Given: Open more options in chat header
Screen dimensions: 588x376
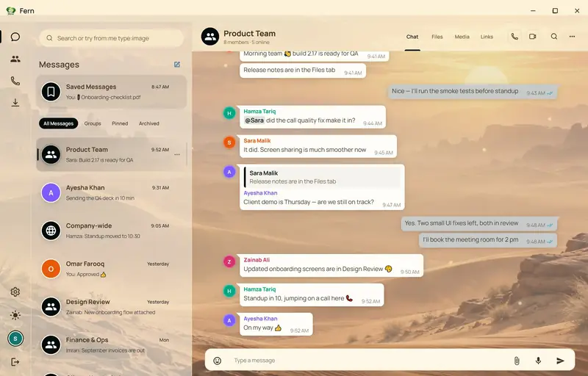Looking at the screenshot, I should (572, 37).
